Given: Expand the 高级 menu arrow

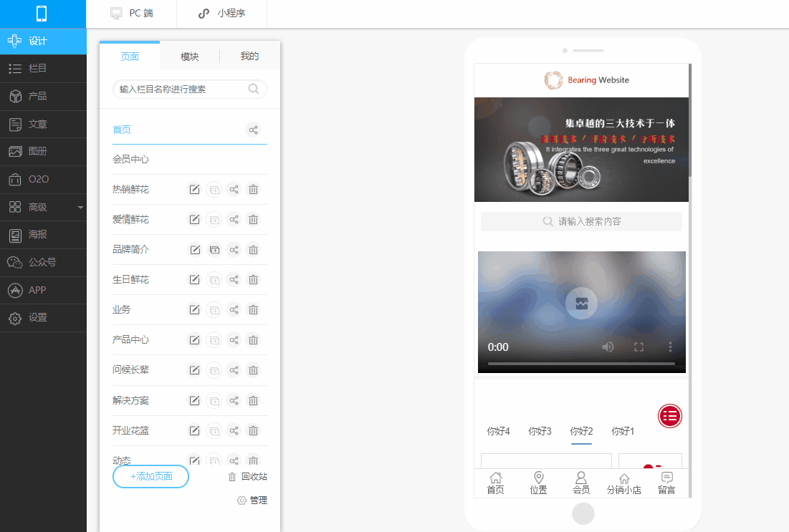Looking at the screenshot, I should coord(80,207).
